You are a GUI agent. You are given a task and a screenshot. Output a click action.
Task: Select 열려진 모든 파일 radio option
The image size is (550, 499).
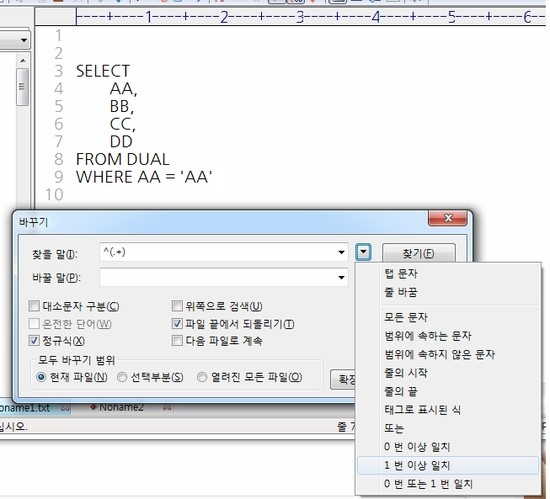202,377
